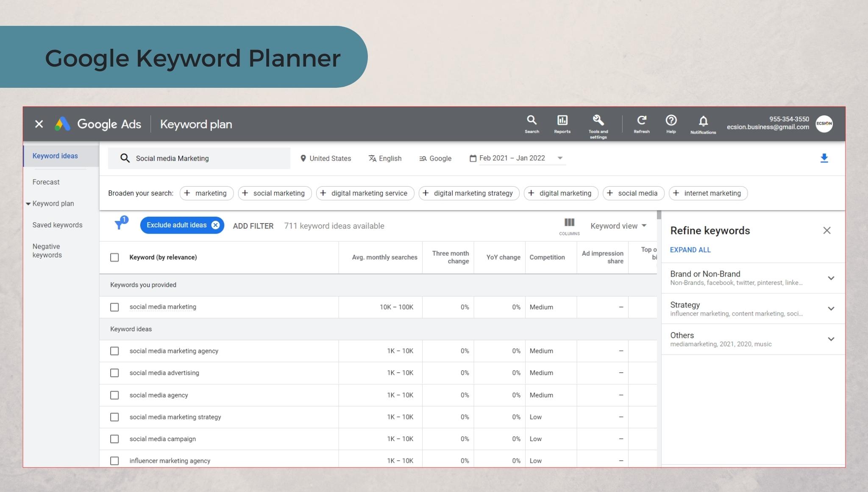Check the 'social media marketing agency' row

[114, 351]
